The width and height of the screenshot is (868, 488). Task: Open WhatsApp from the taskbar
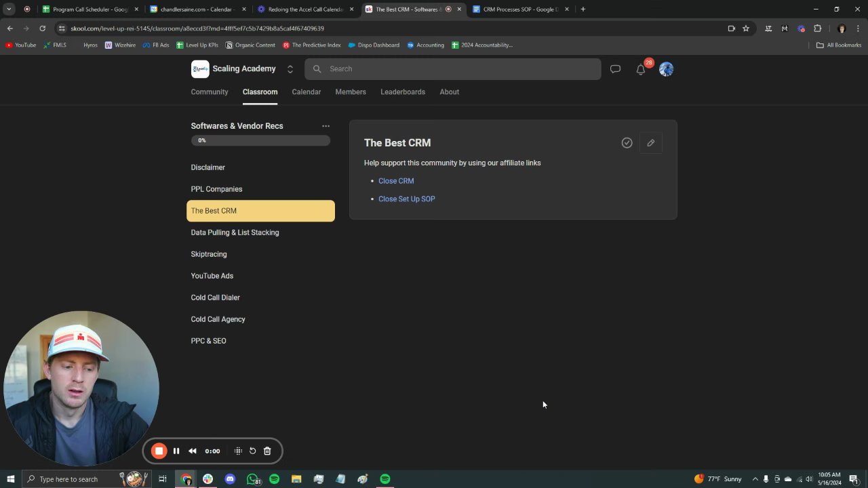pos(252,479)
